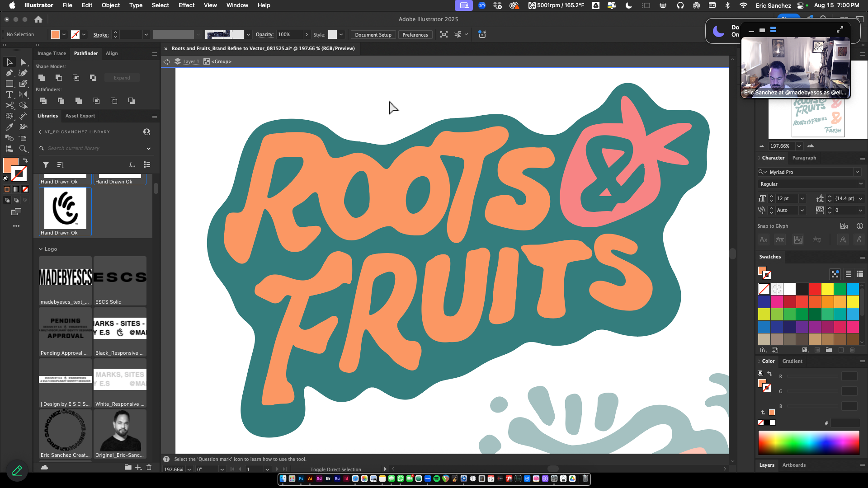Select the red swatch in Swatches panel
Image resolution: width=868 pixels, height=488 pixels.
point(814,289)
